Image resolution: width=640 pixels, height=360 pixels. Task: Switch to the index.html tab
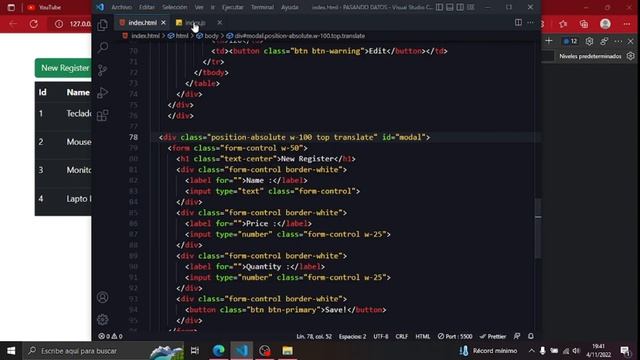tap(142, 23)
